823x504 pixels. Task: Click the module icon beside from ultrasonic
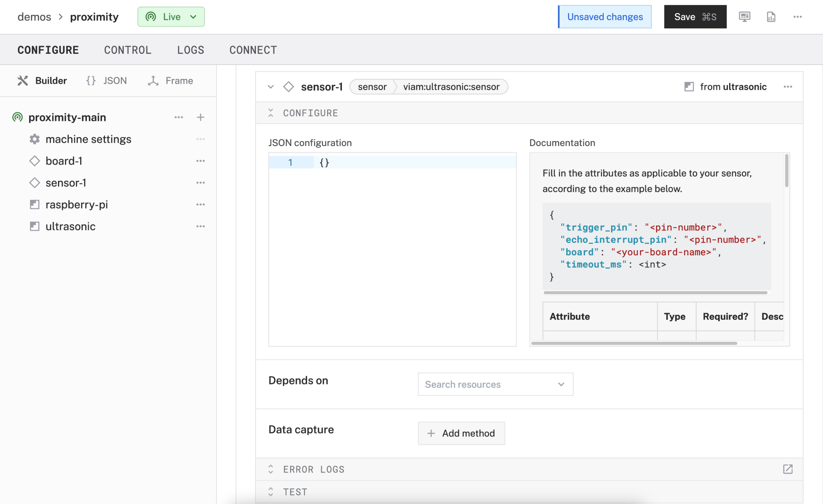pos(689,87)
